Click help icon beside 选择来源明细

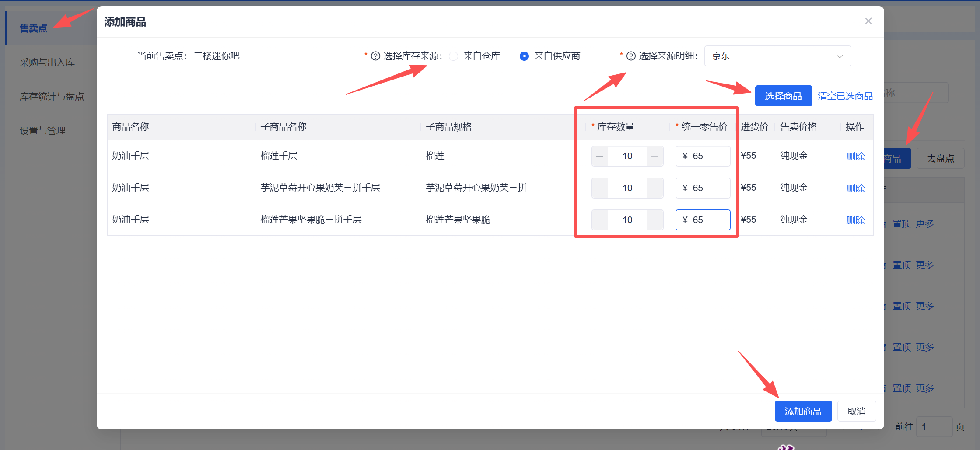[x=631, y=56]
